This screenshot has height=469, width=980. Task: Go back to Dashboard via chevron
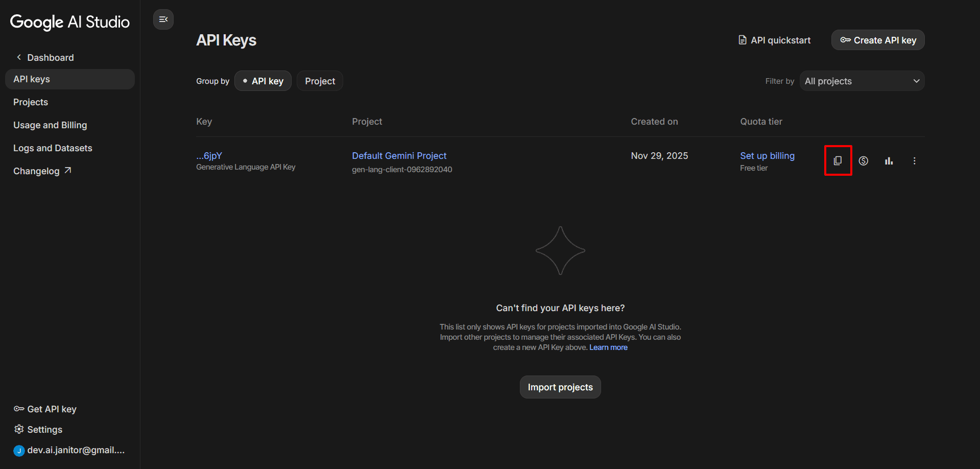[x=19, y=57]
